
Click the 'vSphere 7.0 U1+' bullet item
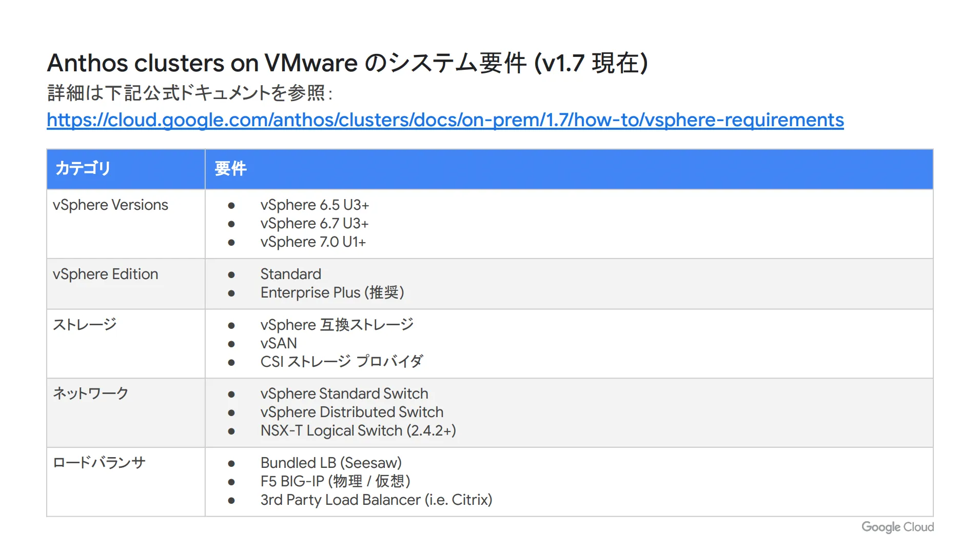313,242
